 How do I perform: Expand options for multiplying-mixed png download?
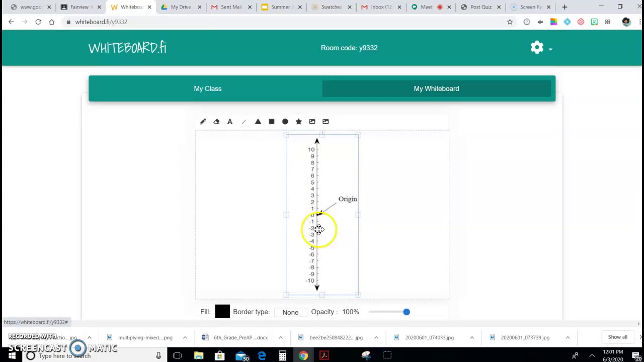(185, 337)
